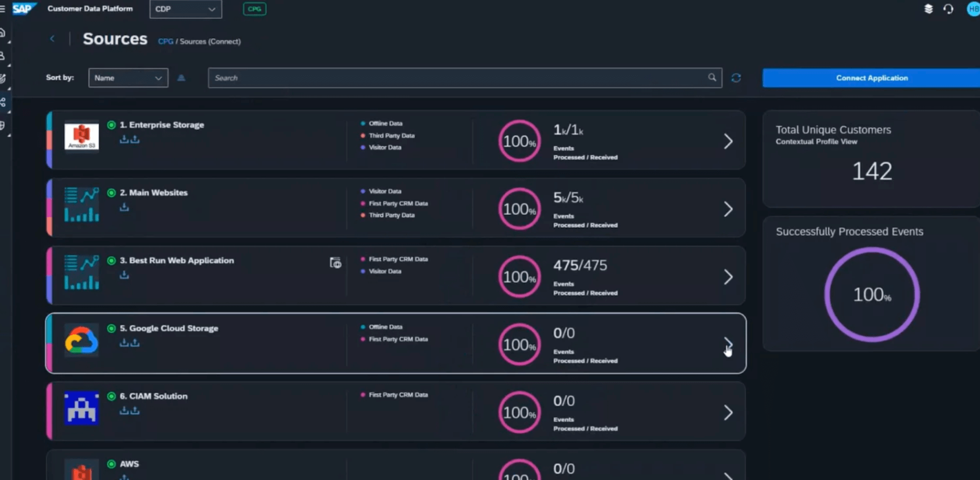The width and height of the screenshot is (980, 480).
Task: Open the HB user avatar
Action: click(x=973, y=9)
